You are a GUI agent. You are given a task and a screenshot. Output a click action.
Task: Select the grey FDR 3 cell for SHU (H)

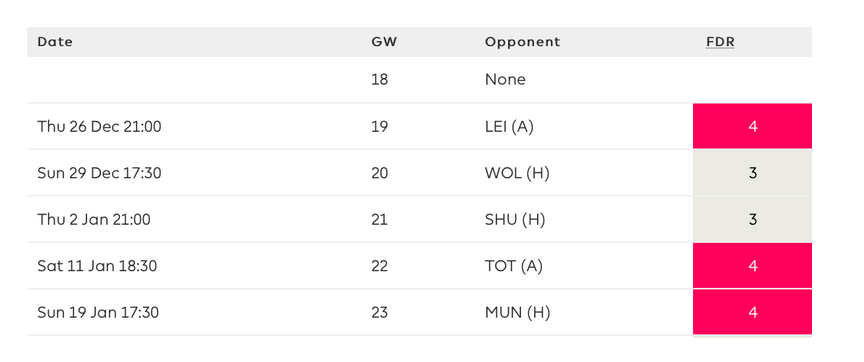[x=752, y=219]
